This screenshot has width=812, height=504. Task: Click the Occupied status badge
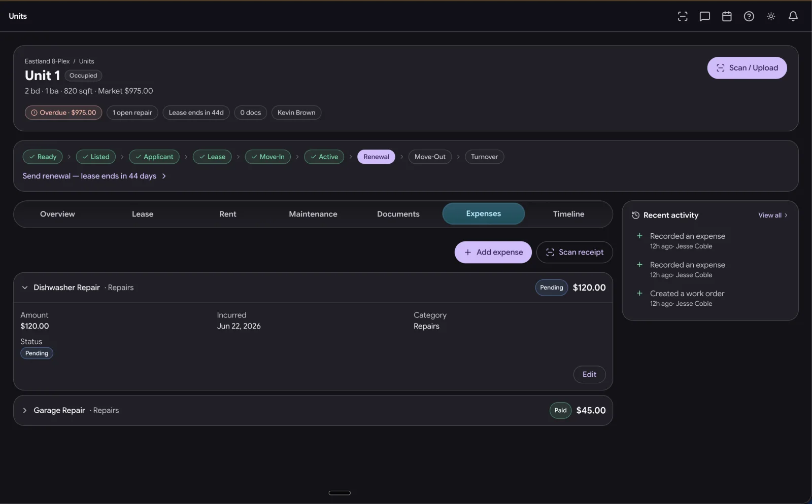(x=83, y=76)
